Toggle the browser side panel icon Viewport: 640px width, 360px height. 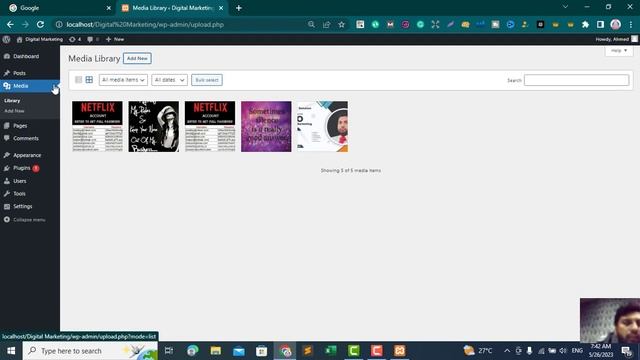600,24
